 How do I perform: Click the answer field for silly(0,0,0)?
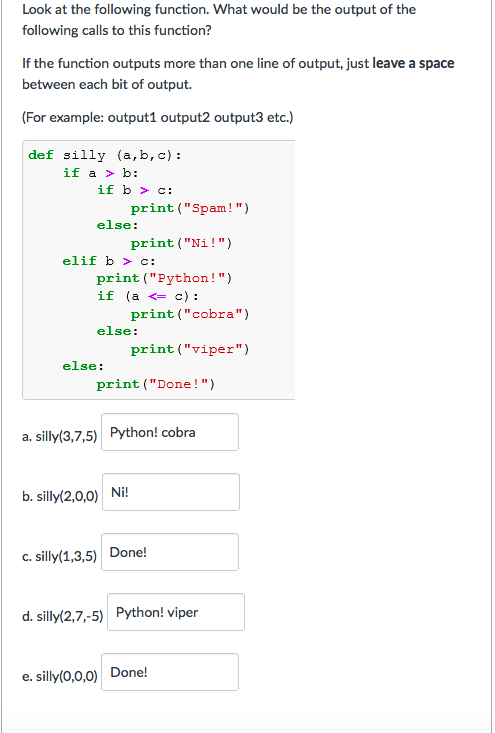pos(170,672)
